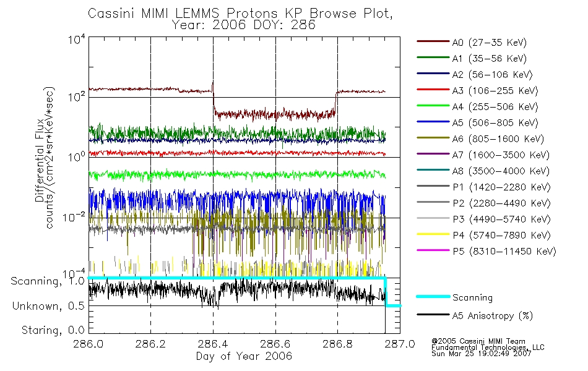Image resolution: width=588 pixels, height=371 pixels.
Task: Click the cyan Scanning legend line swatch
Action: (x=433, y=296)
